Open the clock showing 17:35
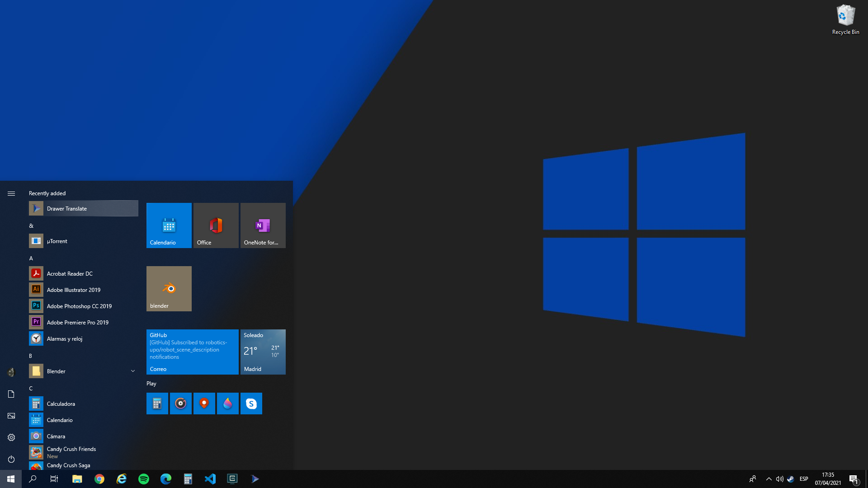The image size is (868, 488). (828, 479)
